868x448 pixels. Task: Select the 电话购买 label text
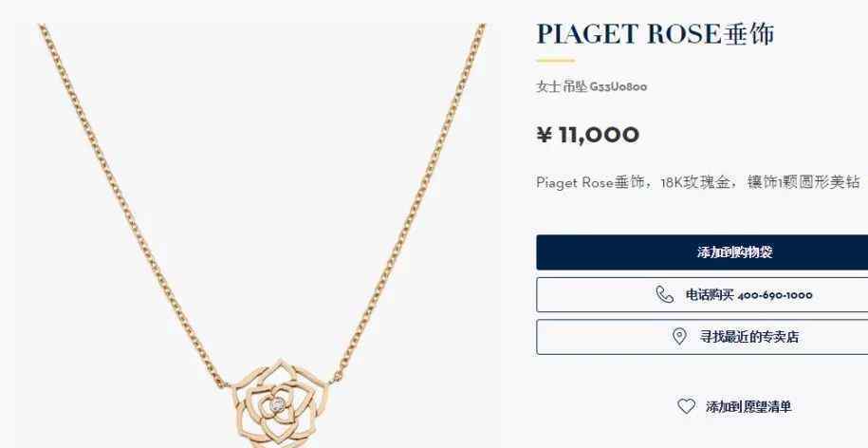click(710, 295)
